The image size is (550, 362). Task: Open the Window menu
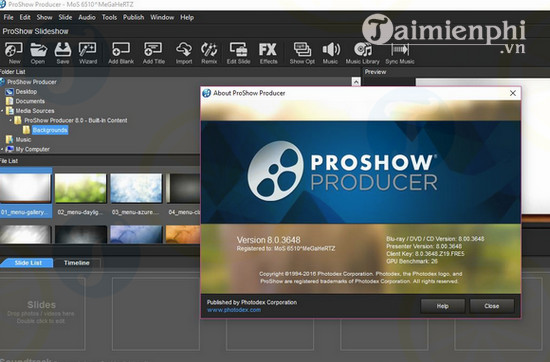[x=162, y=17]
